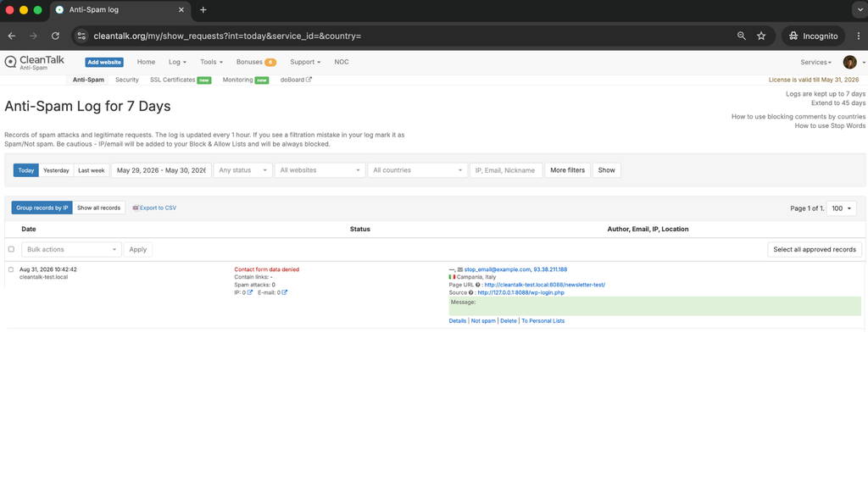This screenshot has height=488, width=868.
Task: Click the CleanTalk logo
Action: [34, 62]
